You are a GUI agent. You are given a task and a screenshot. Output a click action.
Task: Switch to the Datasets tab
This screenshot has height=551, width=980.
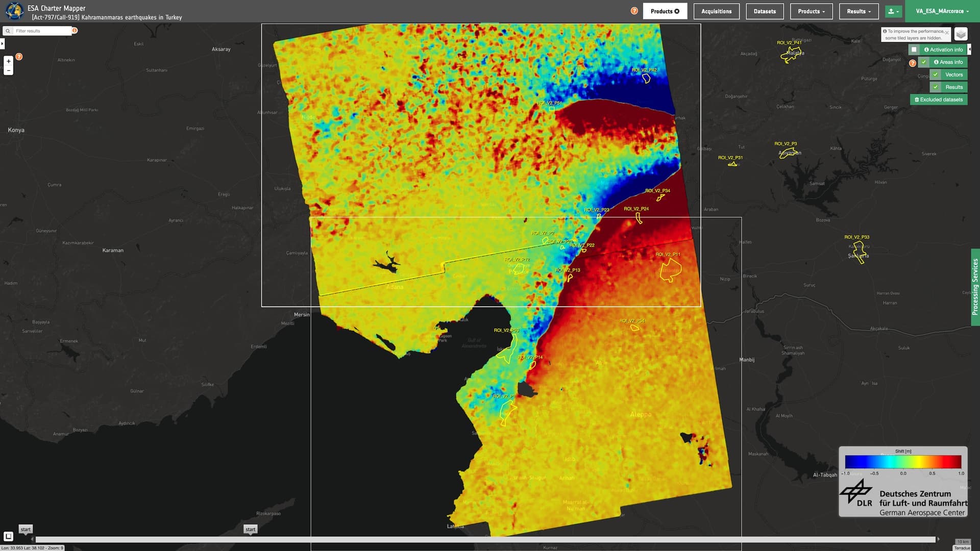point(764,11)
